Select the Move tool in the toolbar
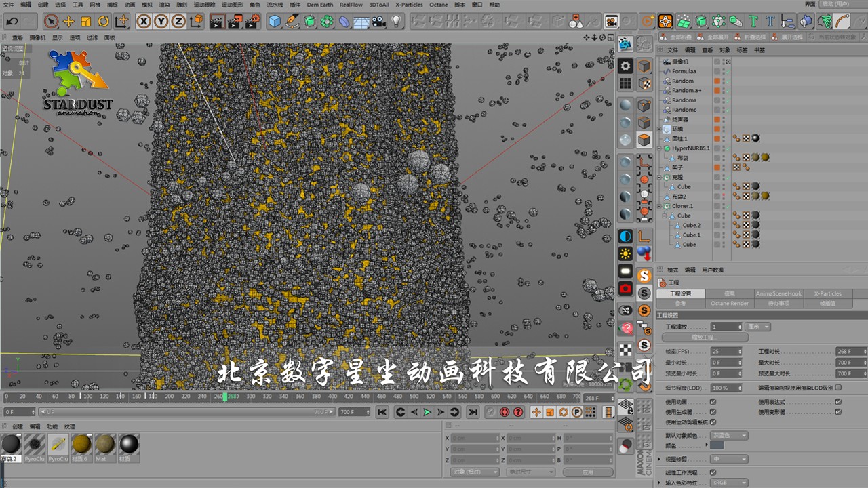Image resolution: width=868 pixels, height=488 pixels. (68, 22)
